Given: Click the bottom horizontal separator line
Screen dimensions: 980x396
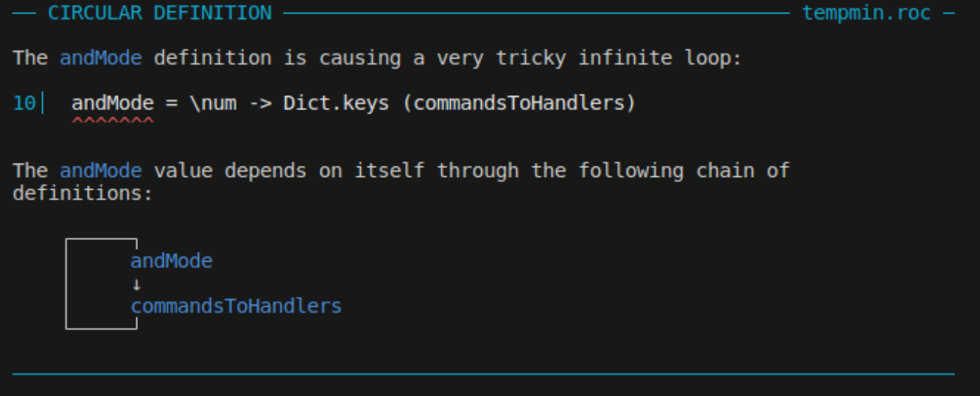Looking at the screenshot, I should pos(483,373).
